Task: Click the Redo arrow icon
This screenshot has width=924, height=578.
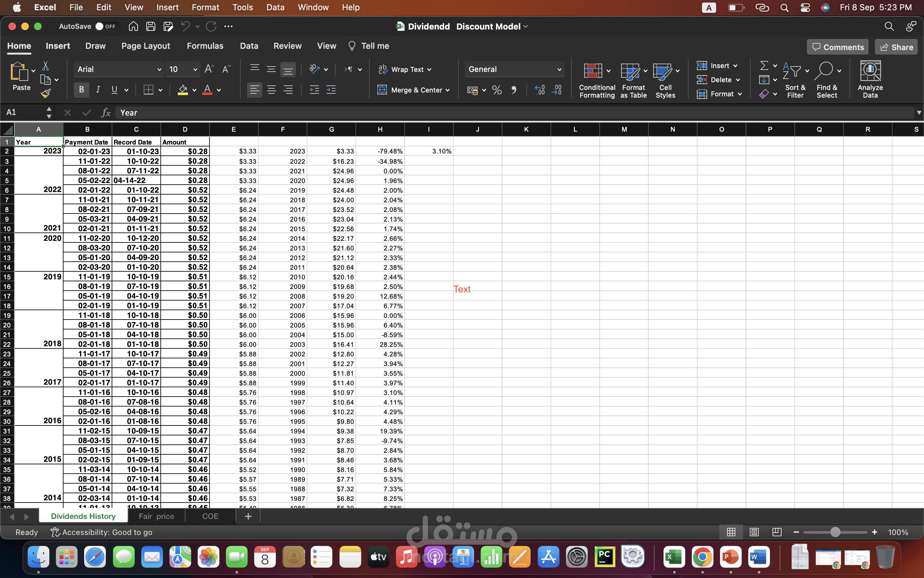Action: [211, 26]
